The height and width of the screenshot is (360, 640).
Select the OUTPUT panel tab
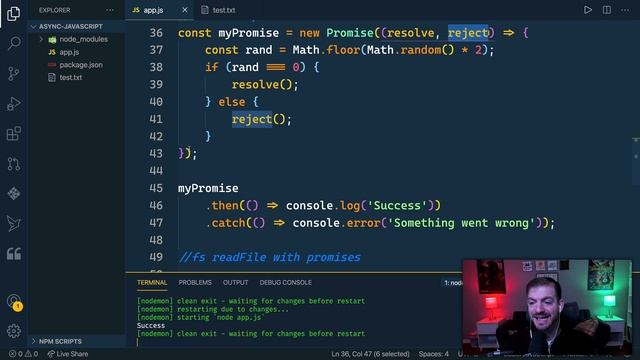(x=235, y=282)
